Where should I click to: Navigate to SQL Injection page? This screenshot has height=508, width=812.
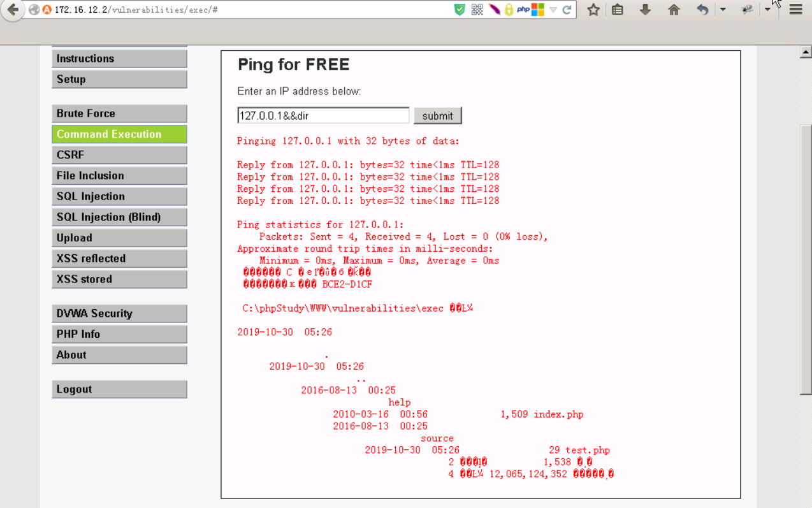119,196
